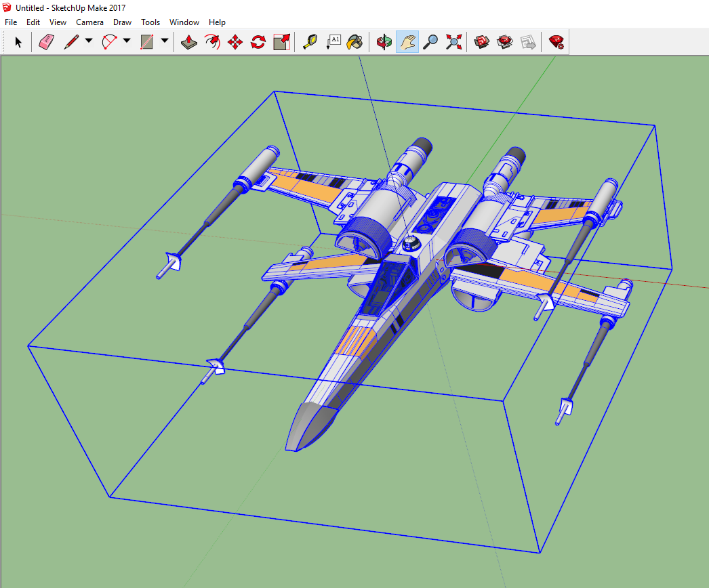The width and height of the screenshot is (709, 588).
Task: Pick the Eraser tool
Action: (46, 42)
